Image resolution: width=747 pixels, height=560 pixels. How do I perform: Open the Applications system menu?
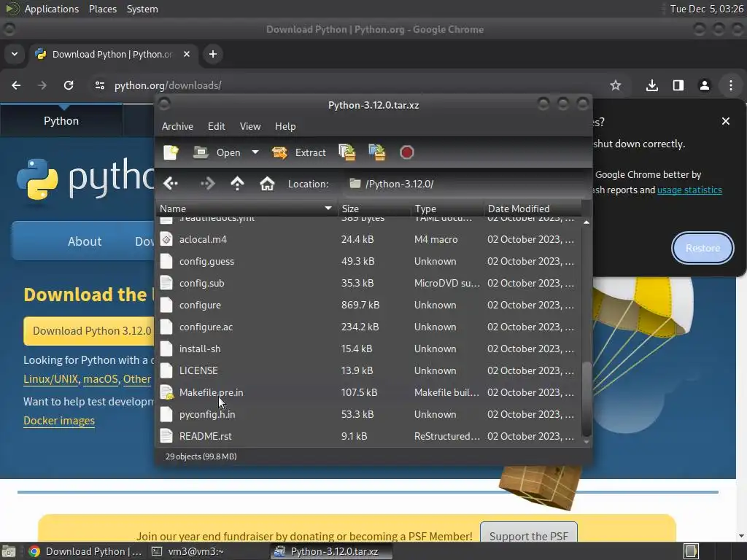[52, 9]
